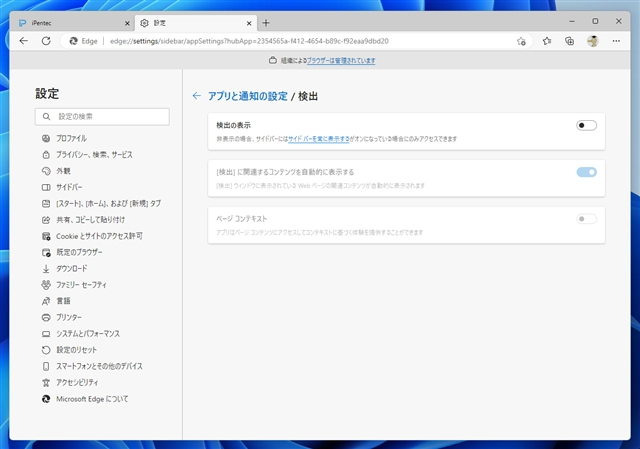This screenshot has width=640, height=449.
Task: Close the 設定 tab
Action: (249, 23)
